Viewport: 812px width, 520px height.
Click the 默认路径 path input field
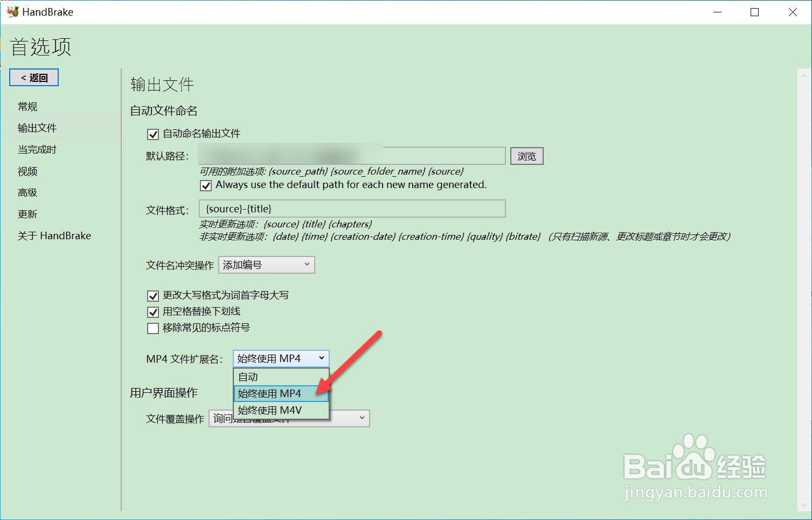coord(352,156)
